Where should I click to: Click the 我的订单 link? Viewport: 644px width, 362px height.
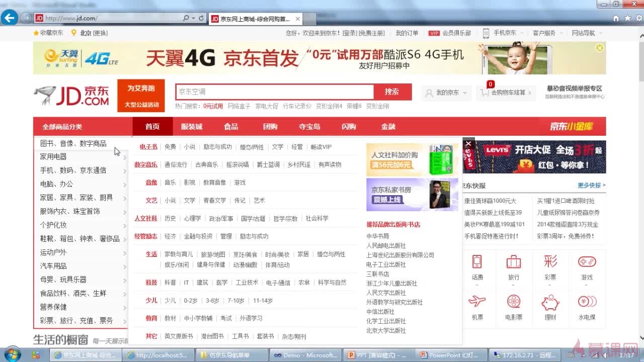click(x=407, y=33)
